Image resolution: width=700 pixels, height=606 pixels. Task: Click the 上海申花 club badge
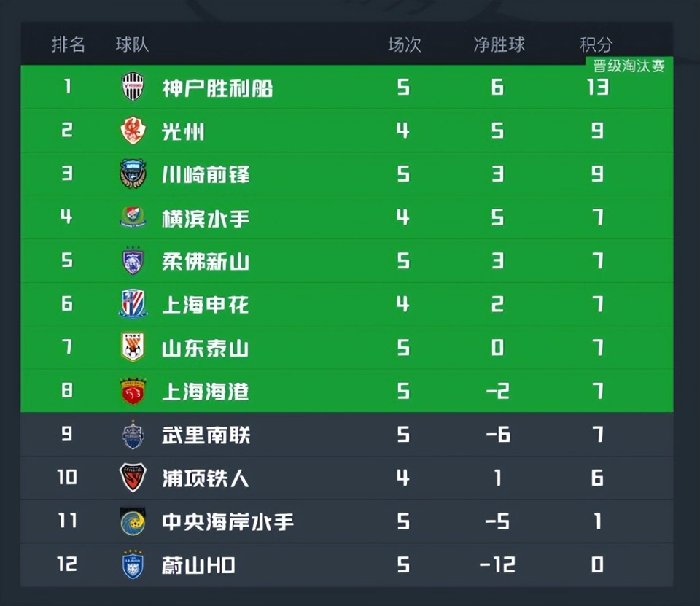point(133,303)
